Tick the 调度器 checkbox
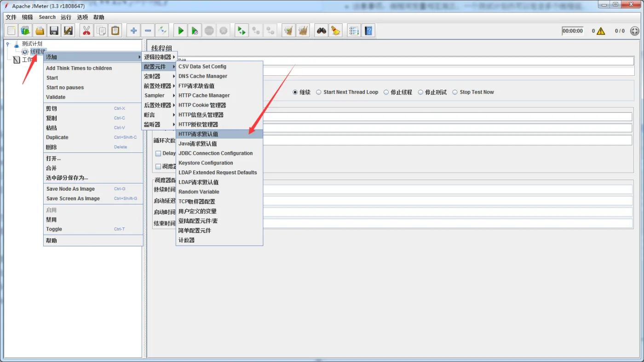 point(158,166)
